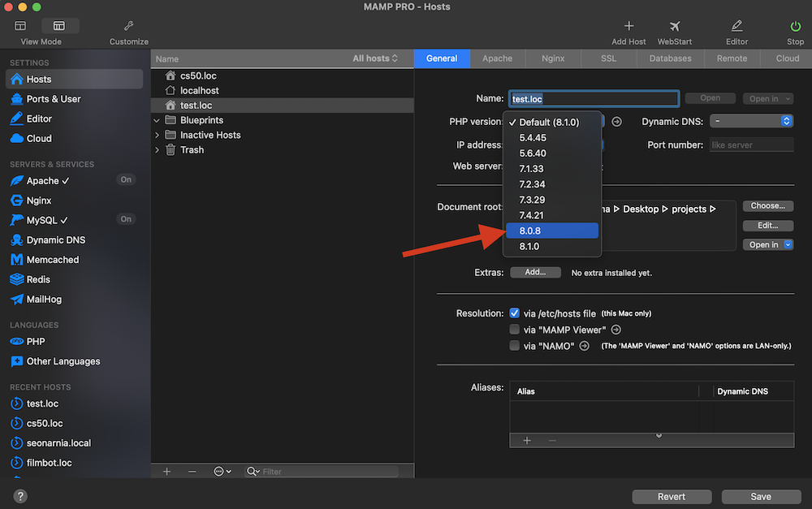The height and width of the screenshot is (509, 812).
Task: Enable via "NAMO" resolution checkbox
Action: coord(515,346)
